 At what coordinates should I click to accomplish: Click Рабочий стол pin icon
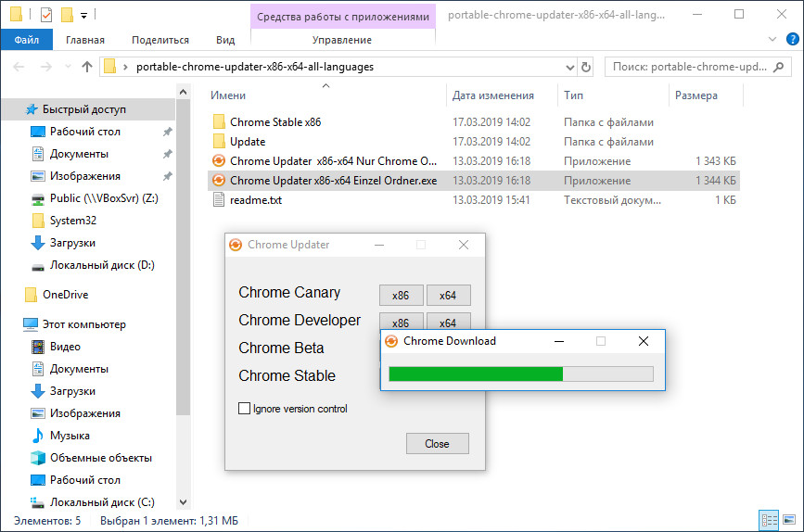click(x=167, y=132)
